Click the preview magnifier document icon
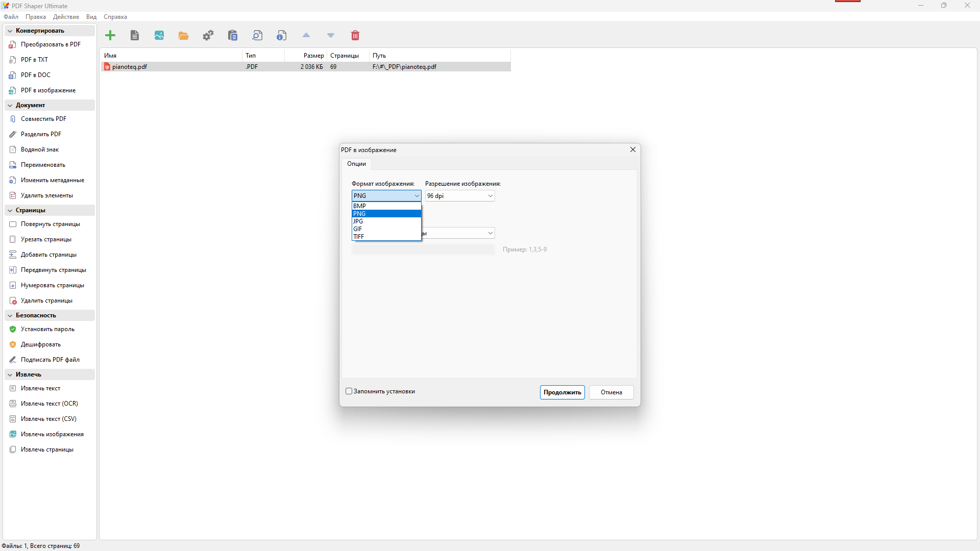This screenshot has width=980, height=551. [257, 35]
